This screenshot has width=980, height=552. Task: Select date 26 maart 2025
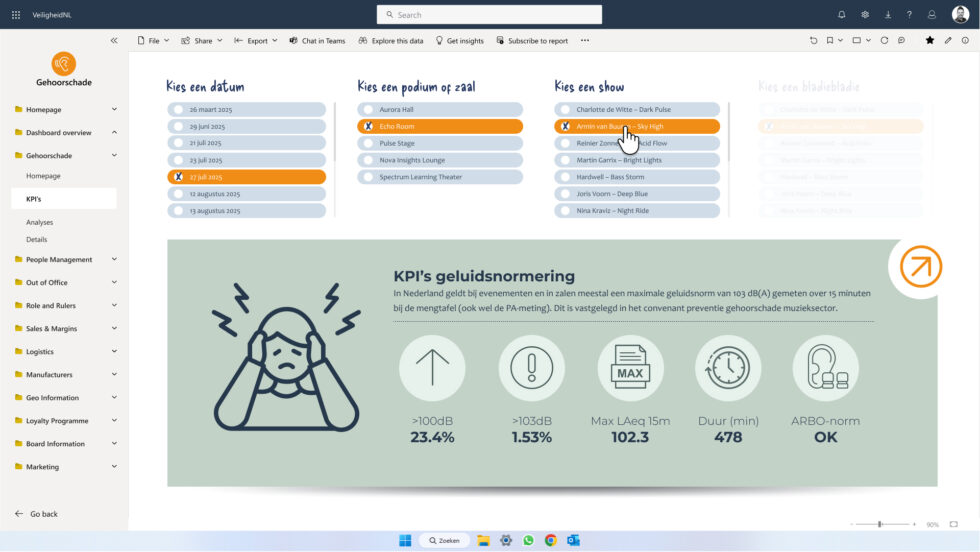pyautogui.click(x=246, y=110)
